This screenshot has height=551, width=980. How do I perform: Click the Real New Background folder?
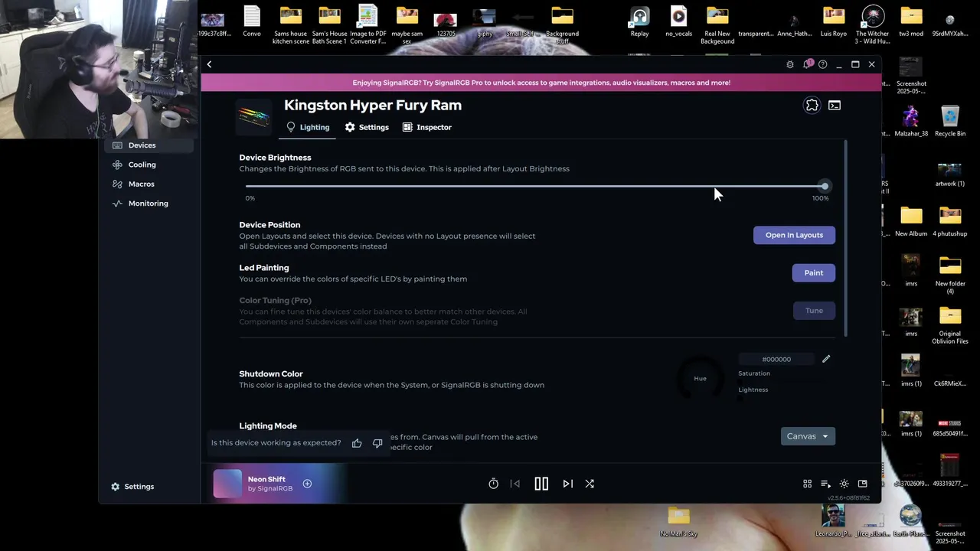click(x=717, y=25)
